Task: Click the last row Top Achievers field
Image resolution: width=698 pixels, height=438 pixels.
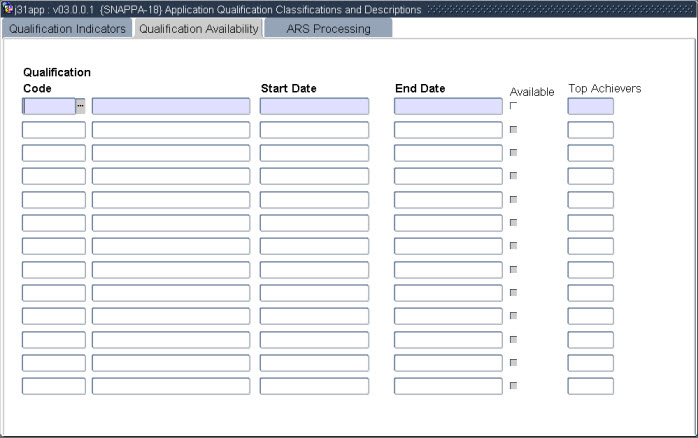Action: [590, 386]
